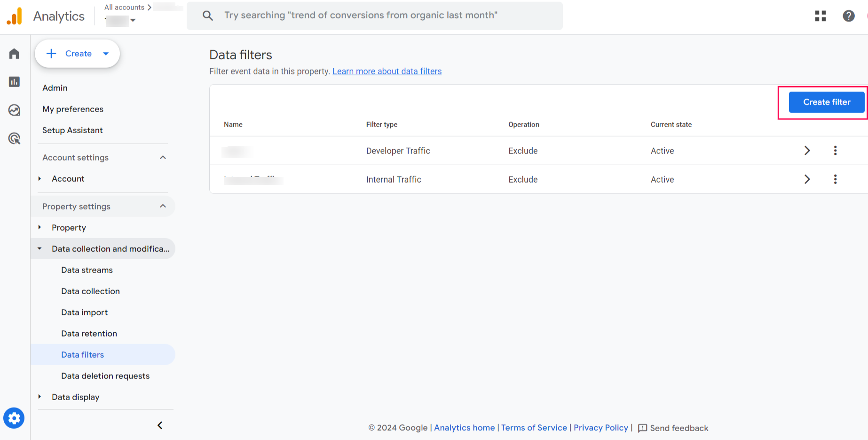Click the Create filter button
The width and height of the screenshot is (868, 440).
pyautogui.click(x=827, y=102)
